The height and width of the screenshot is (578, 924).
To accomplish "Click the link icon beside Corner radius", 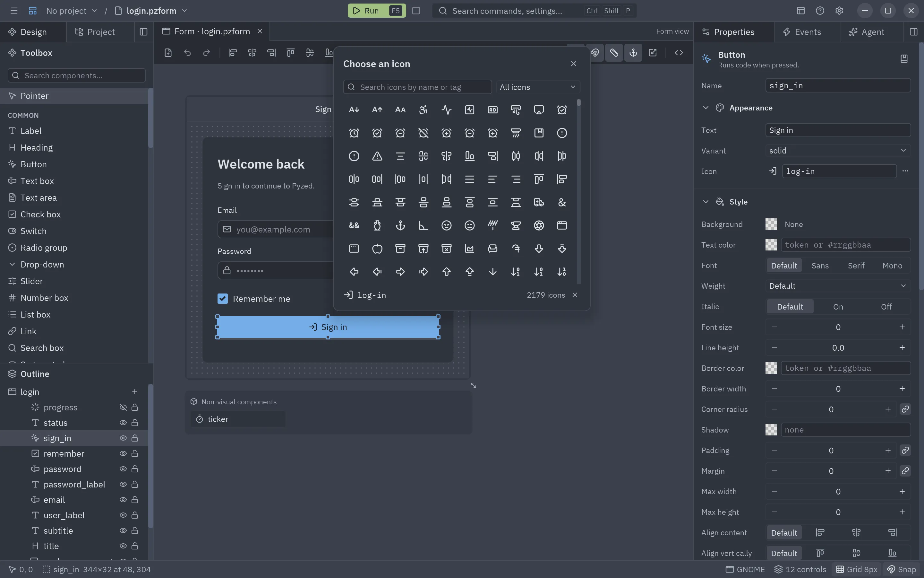I will click(905, 409).
